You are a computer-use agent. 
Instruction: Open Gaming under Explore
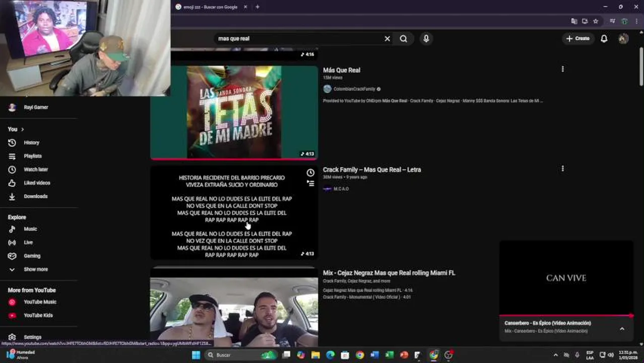(x=32, y=256)
